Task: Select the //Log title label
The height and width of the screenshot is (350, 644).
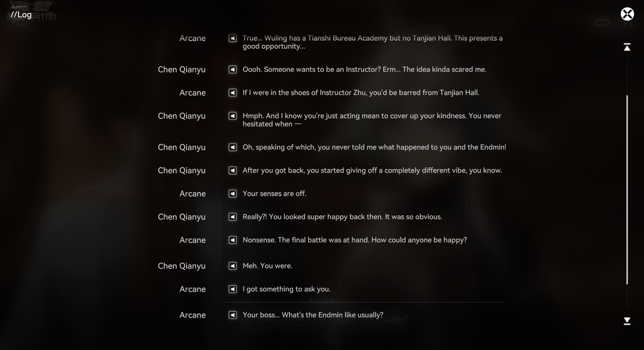Action: pyautogui.click(x=21, y=14)
